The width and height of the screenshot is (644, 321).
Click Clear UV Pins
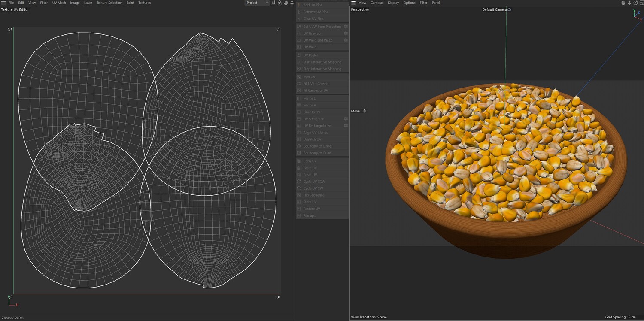[x=322, y=19]
